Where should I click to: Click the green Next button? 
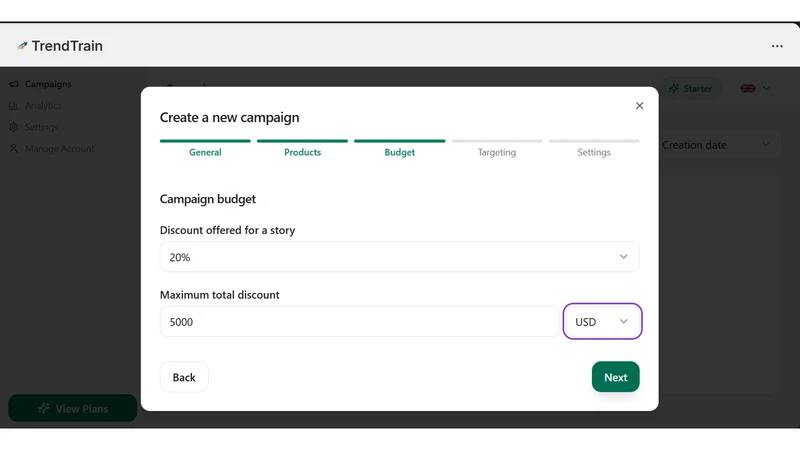[x=615, y=377]
